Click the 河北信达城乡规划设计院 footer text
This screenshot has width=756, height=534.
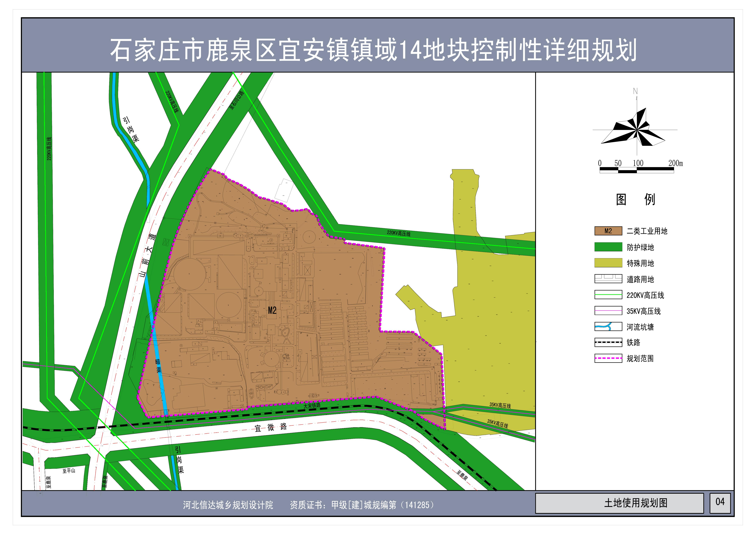click(x=228, y=505)
